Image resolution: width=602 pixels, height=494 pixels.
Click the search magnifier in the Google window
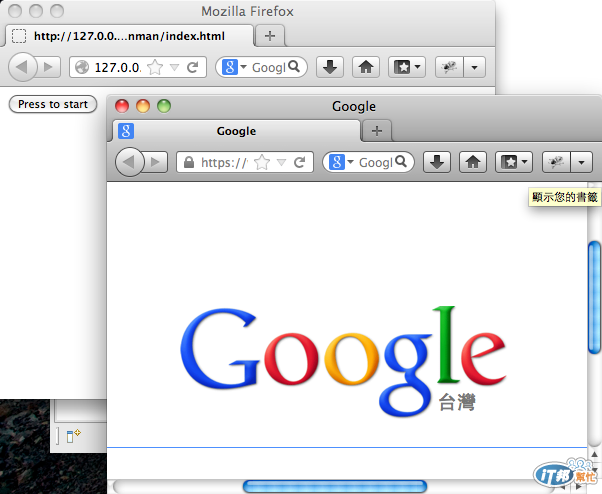point(401,162)
